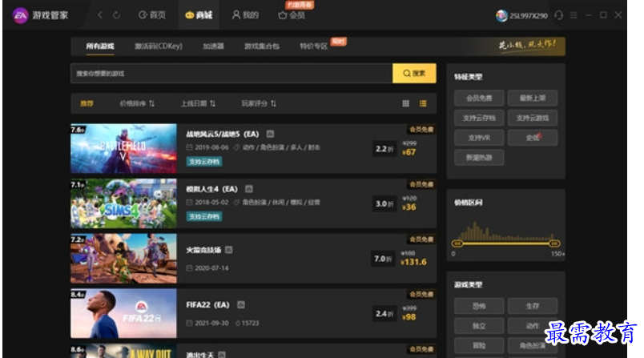Viewport: 644px width, 358px height.
Task: Filter by 生存 survival game type
Action: click(533, 306)
